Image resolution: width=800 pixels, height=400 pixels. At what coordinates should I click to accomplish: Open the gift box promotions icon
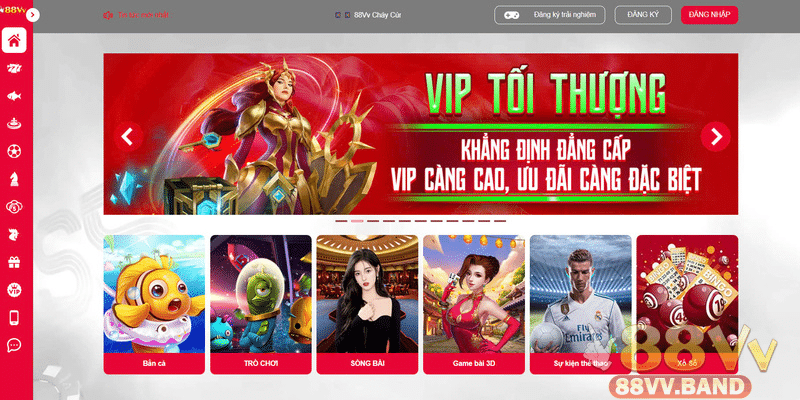(14, 262)
